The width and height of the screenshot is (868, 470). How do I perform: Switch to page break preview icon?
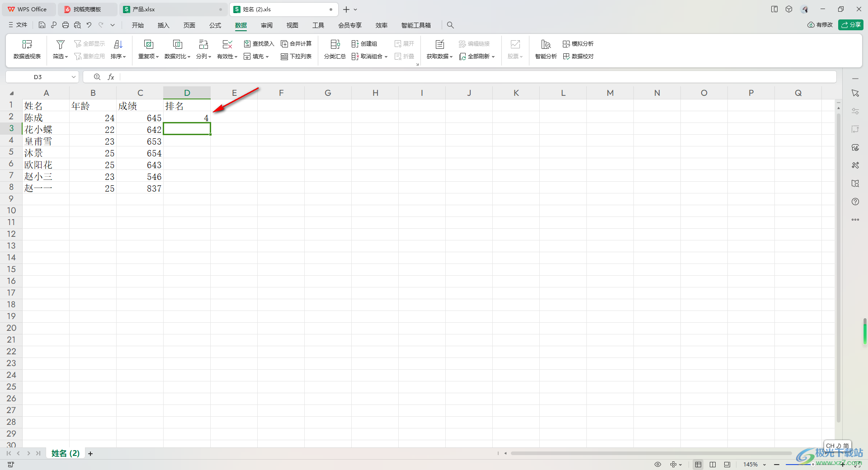(712, 464)
